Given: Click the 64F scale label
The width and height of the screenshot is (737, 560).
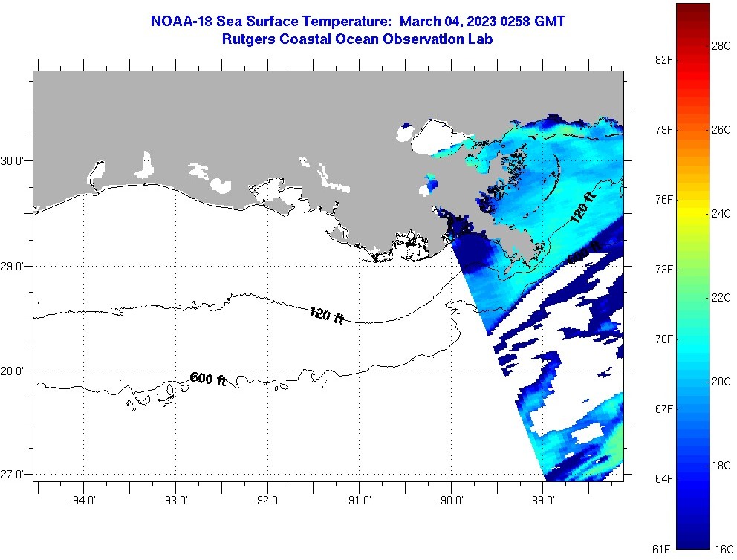Looking at the screenshot, I should click(663, 479).
